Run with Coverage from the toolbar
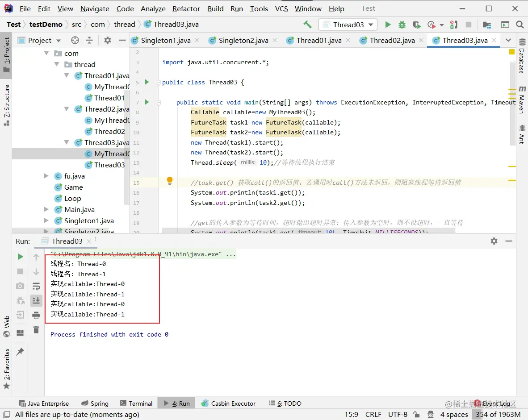Viewport: 528px width, 420px height. 416,25
